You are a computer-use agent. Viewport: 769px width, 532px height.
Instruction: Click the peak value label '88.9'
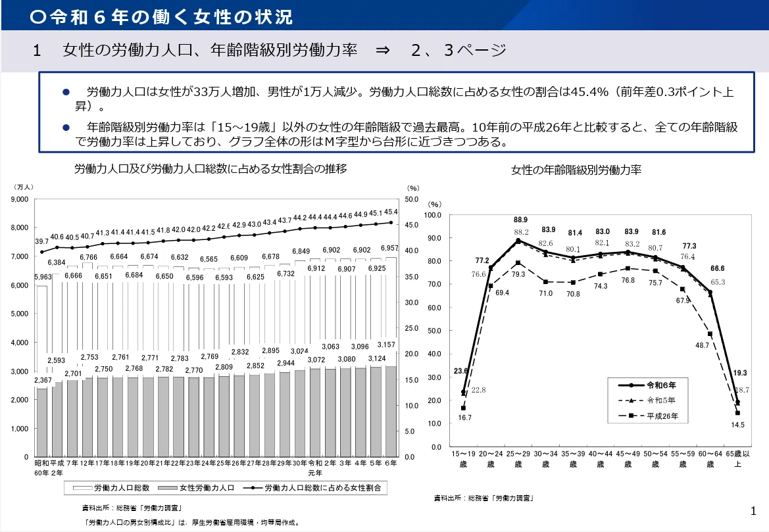click(x=521, y=220)
